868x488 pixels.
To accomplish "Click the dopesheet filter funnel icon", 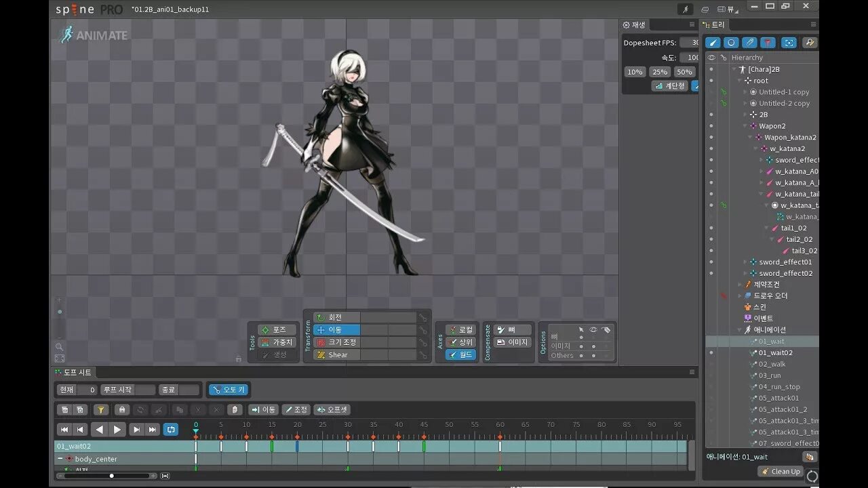I will click(x=101, y=409).
